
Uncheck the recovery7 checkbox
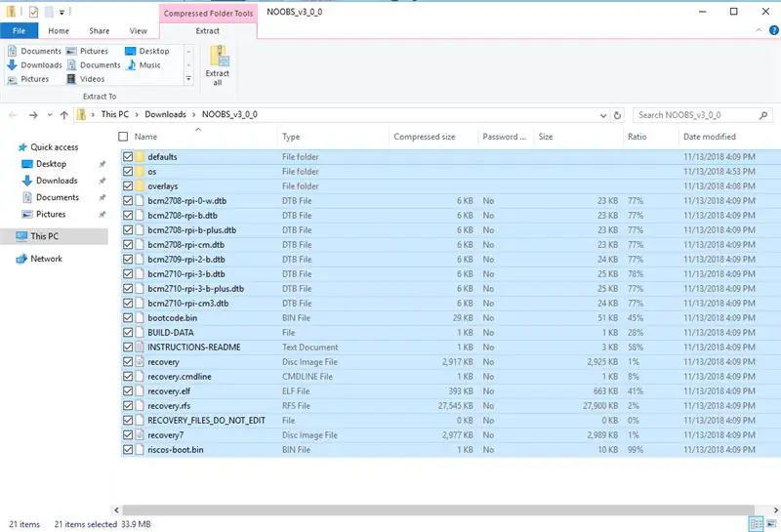[x=128, y=434]
